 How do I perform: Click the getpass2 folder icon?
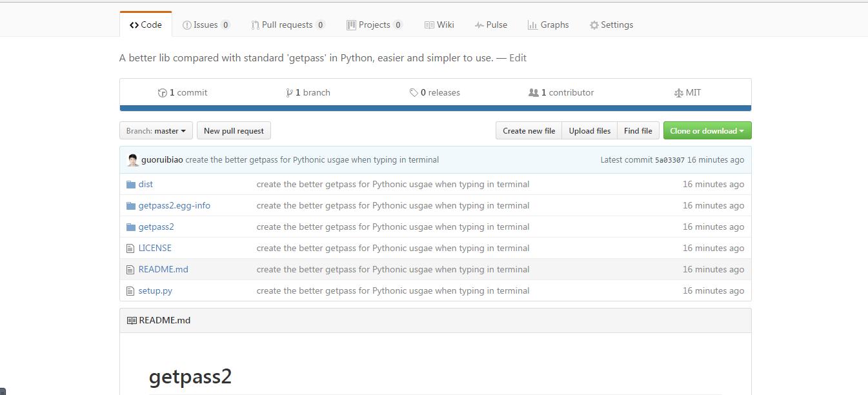tap(131, 227)
